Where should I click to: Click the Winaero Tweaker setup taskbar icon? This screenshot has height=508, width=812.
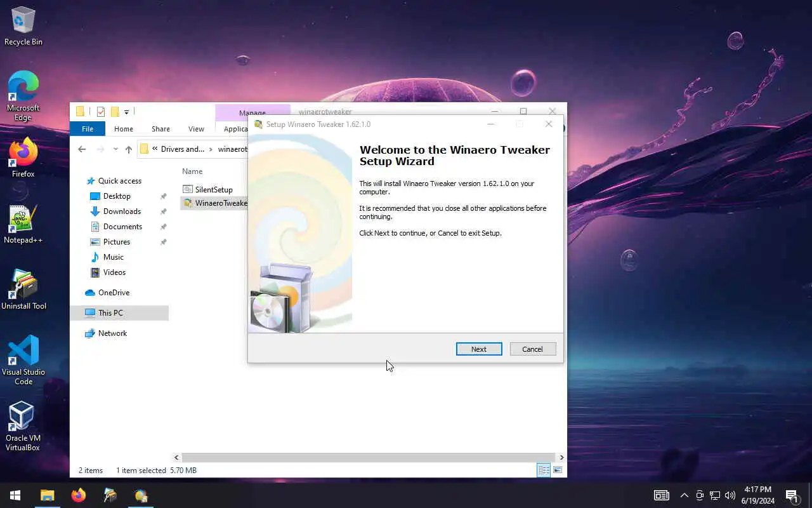point(141,495)
